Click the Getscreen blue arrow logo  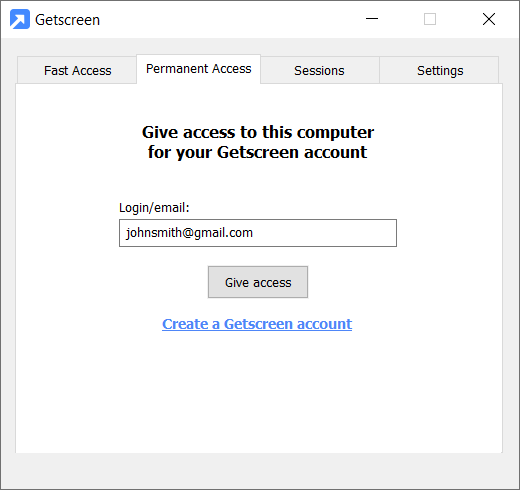pos(20,19)
